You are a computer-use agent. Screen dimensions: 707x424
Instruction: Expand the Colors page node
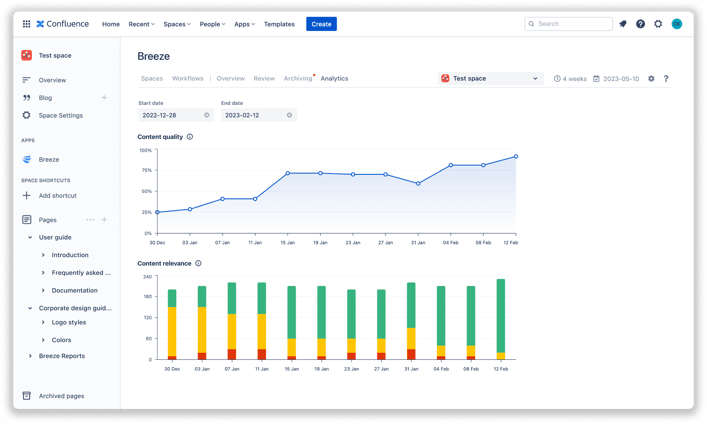click(x=43, y=340)
